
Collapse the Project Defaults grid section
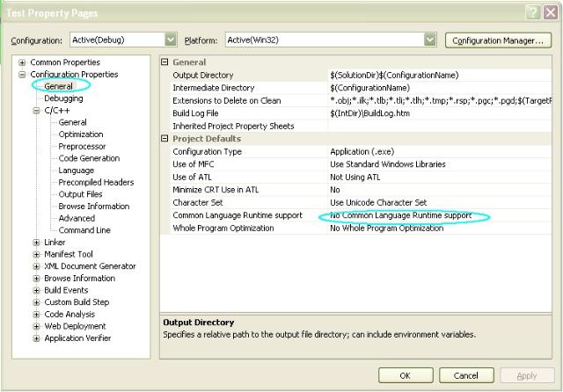coord(165,139)
